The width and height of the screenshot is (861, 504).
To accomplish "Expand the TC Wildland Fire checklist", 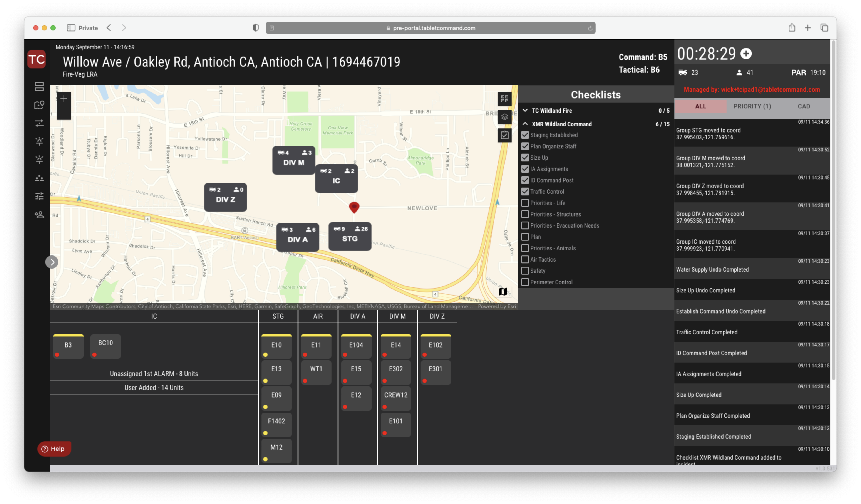I will tap(525, 110).
